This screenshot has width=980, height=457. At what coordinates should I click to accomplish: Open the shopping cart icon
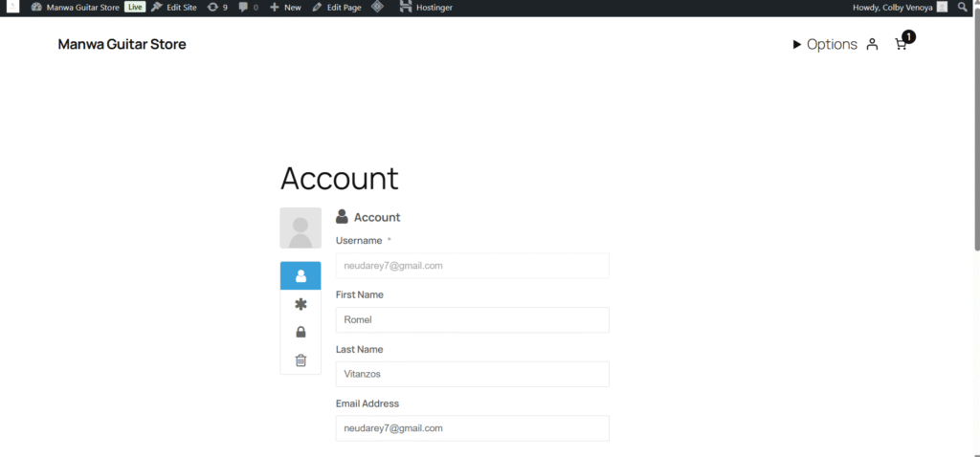(x=901, y=44)
